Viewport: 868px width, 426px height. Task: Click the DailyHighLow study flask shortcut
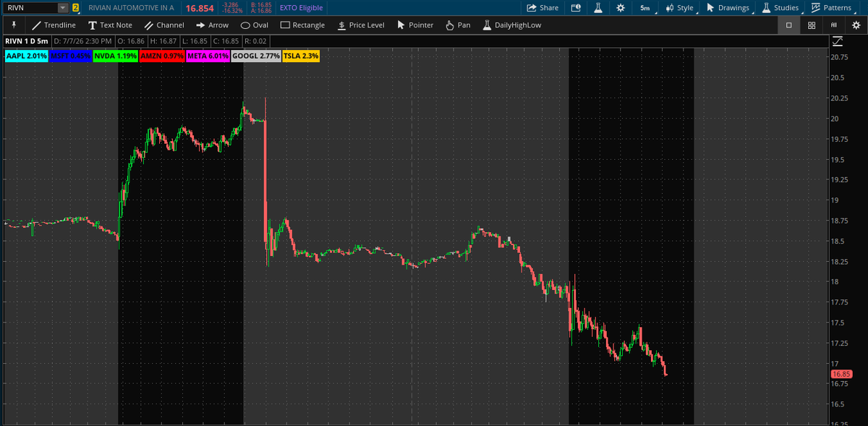point(511,25)
